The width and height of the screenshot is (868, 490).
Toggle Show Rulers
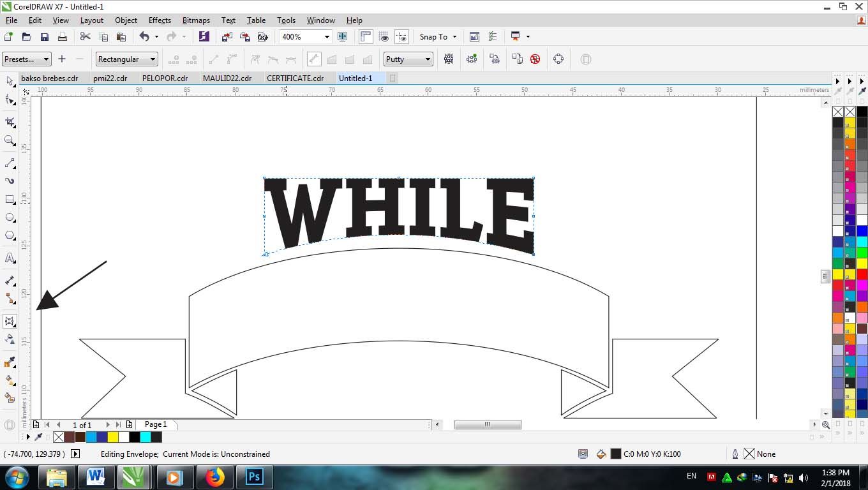point(366,36)
